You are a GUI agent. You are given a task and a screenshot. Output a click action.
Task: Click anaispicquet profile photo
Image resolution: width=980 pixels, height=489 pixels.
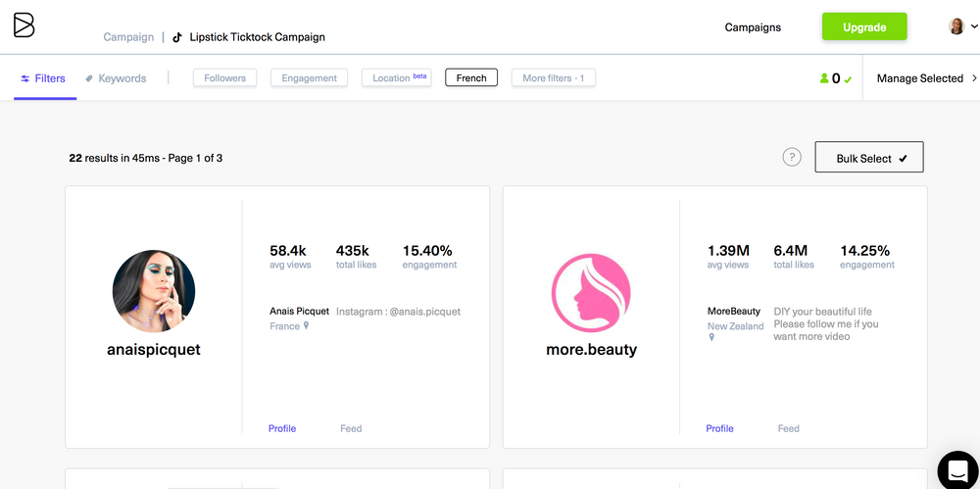pos(154,291)
